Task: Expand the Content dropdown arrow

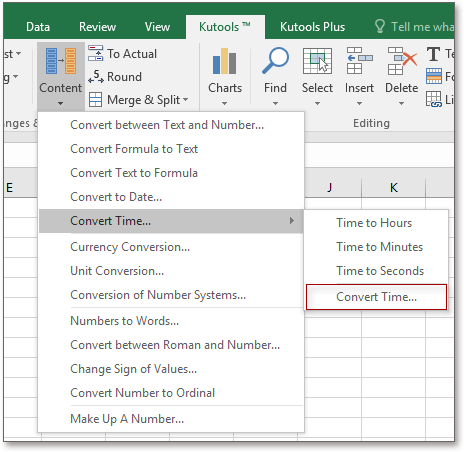Action: (60, 104)
